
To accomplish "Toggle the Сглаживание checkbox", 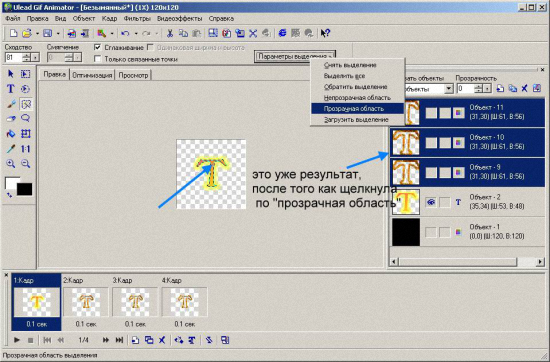I will tap(98, 47).
